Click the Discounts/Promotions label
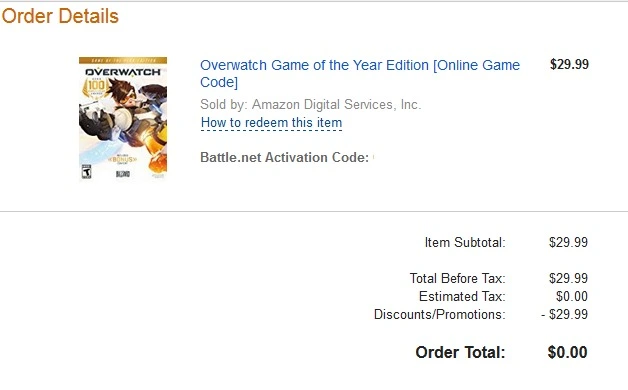 (x=439, y=314)
